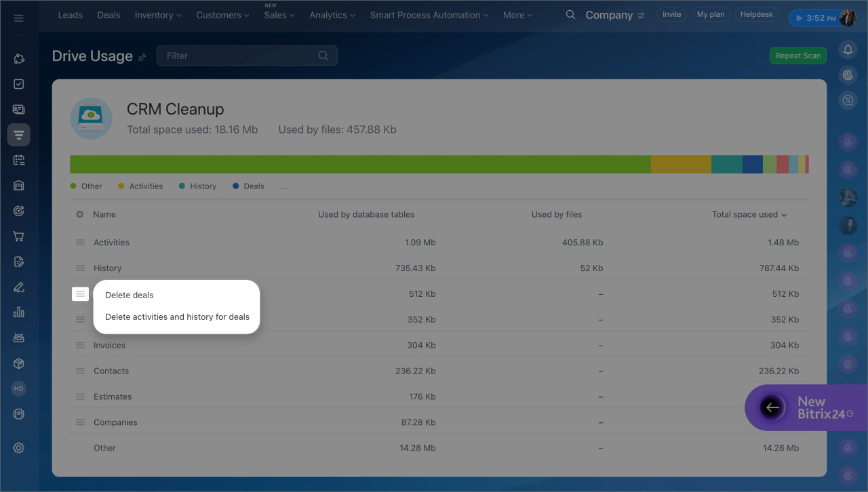Choose Delete activities and history for deals
The image size is (868, 492).
pyautogui.click(x=177, y=317)
